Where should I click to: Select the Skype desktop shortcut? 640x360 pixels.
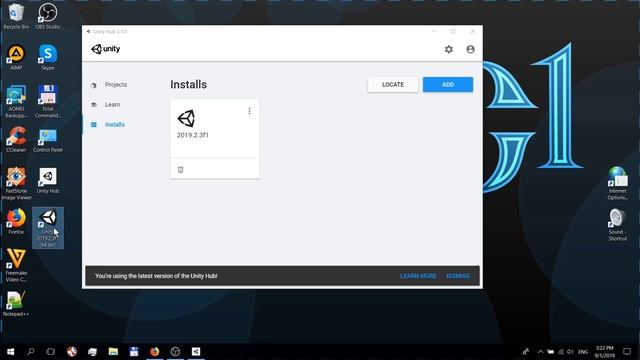[x=48, y=58]
